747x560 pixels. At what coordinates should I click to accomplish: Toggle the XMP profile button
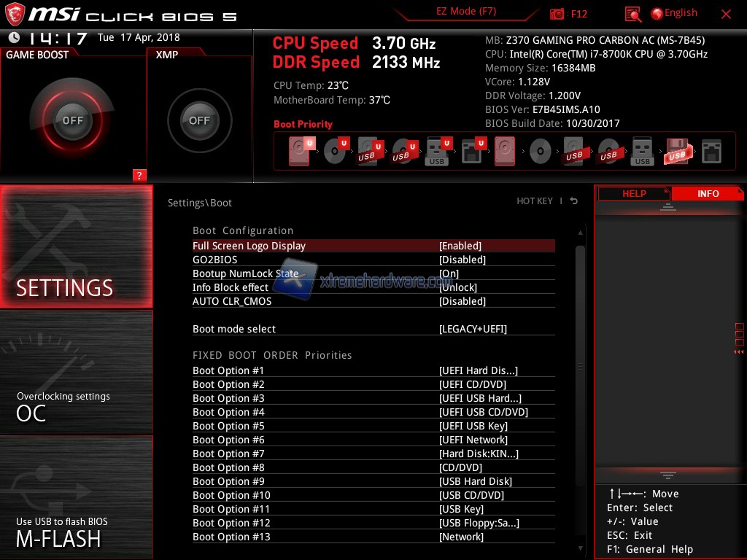[x=199, y=120]
